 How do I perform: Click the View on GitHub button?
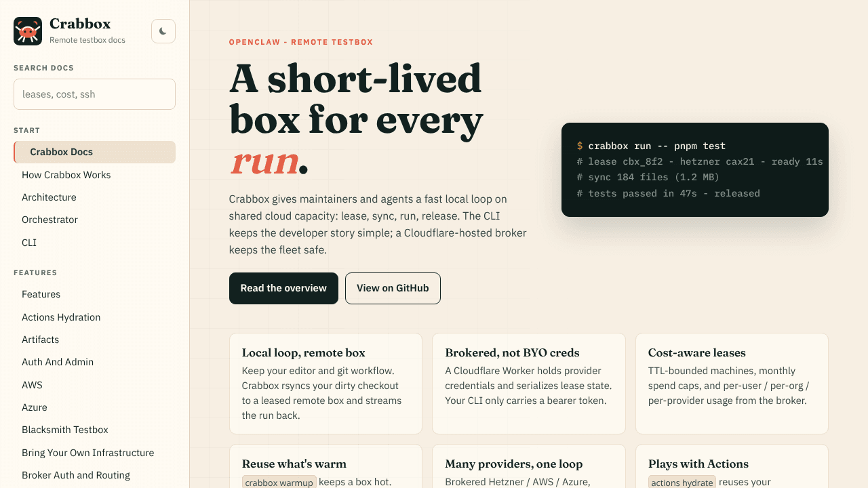pyautogui.click(x=393, y=288)
